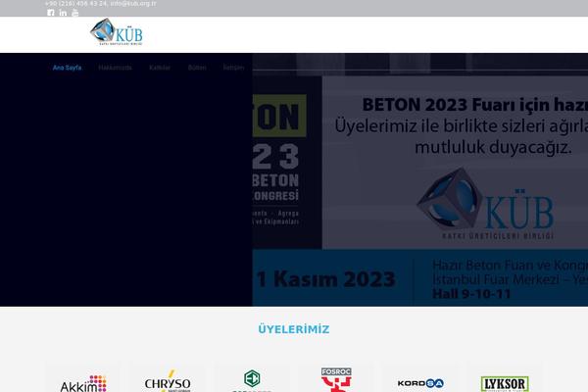
Task: Open the Akkim member logo
Action: pyautogui.click(x=83, y=382)
